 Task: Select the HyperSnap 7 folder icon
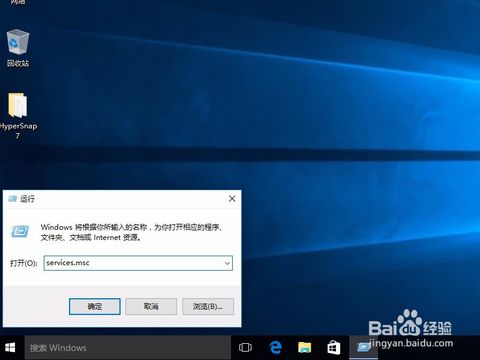[17, 105]
